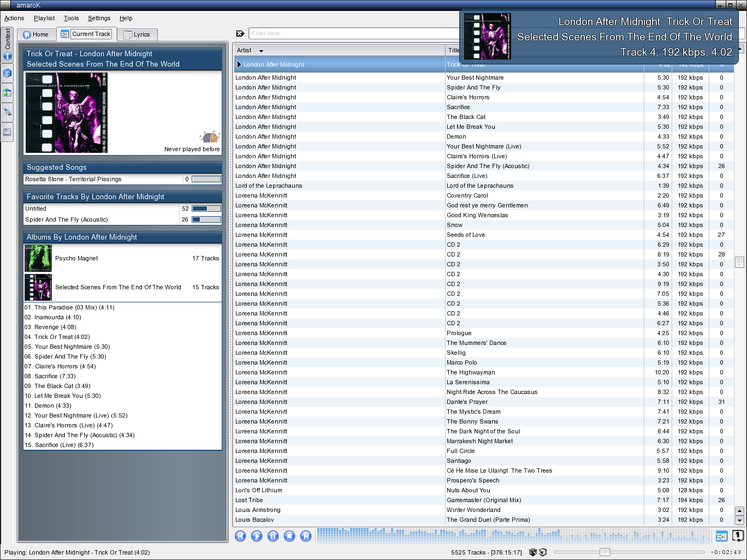This screenshot has height=560, width=747.
Task: Open favorite track Spider And The Fly (Acoustic)
Action: [x=67, y=219]
